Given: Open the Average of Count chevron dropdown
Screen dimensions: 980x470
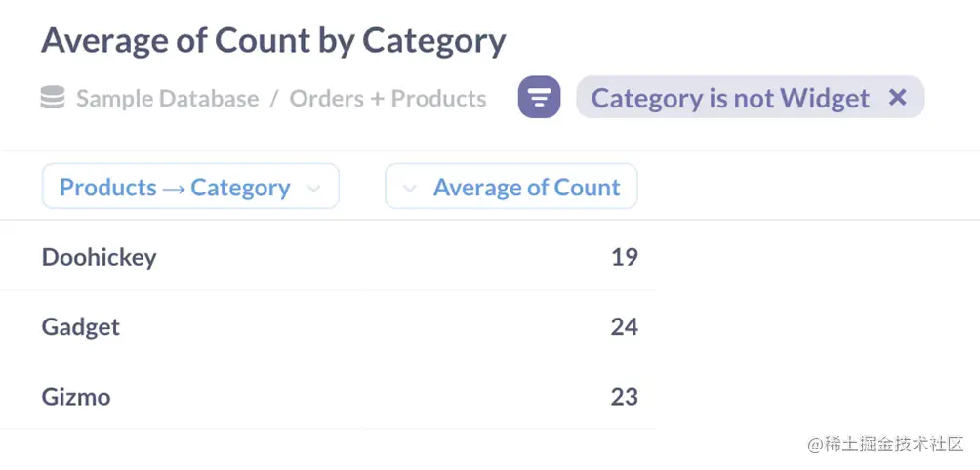Looking at the screenshot, I should coord(410,189).
